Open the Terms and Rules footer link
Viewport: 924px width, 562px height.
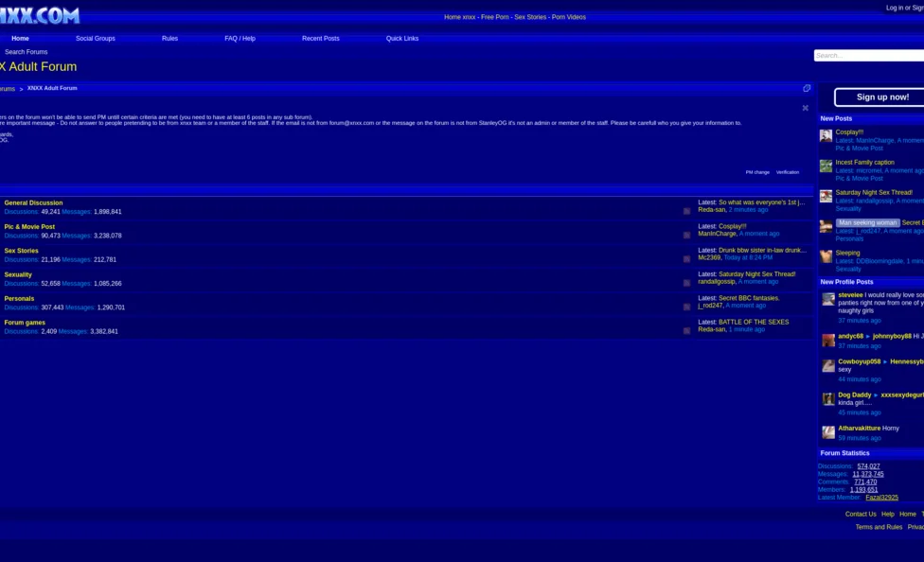[878, 527]
